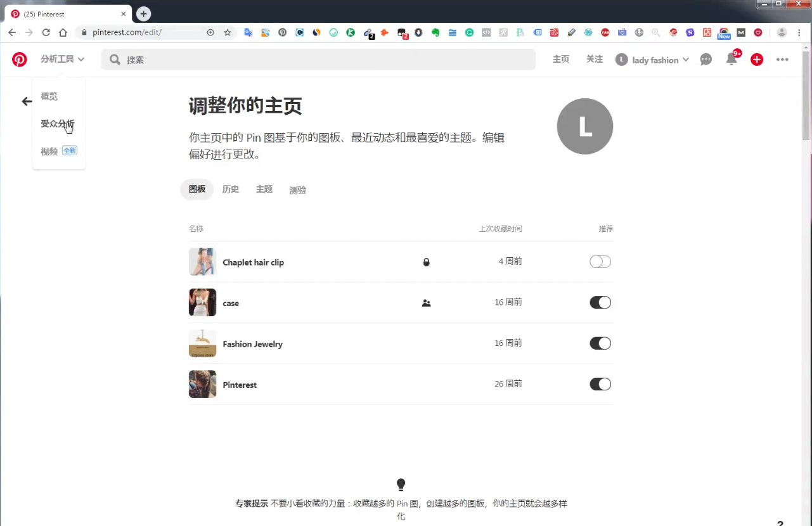Click the Pinterest board thumbnail
Viewport: 812px width, 526px height.
[203, 384]
